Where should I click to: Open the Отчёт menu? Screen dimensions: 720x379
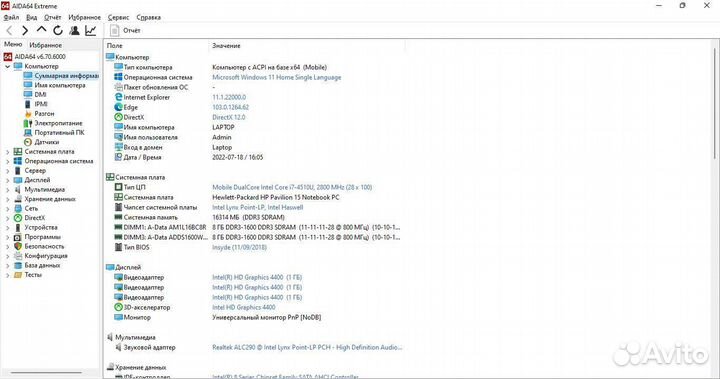[x=52, y=17]
